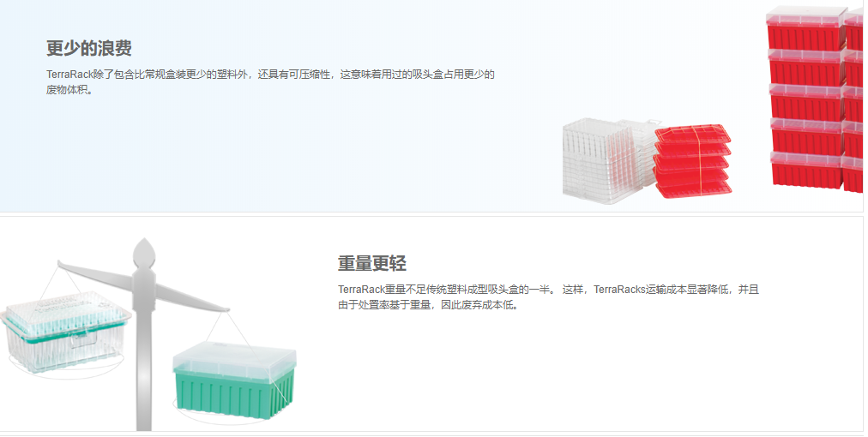Click the 重量更轻 heading
The width and height of the screenshot is (868, 437).
click(x=372, y=263)
